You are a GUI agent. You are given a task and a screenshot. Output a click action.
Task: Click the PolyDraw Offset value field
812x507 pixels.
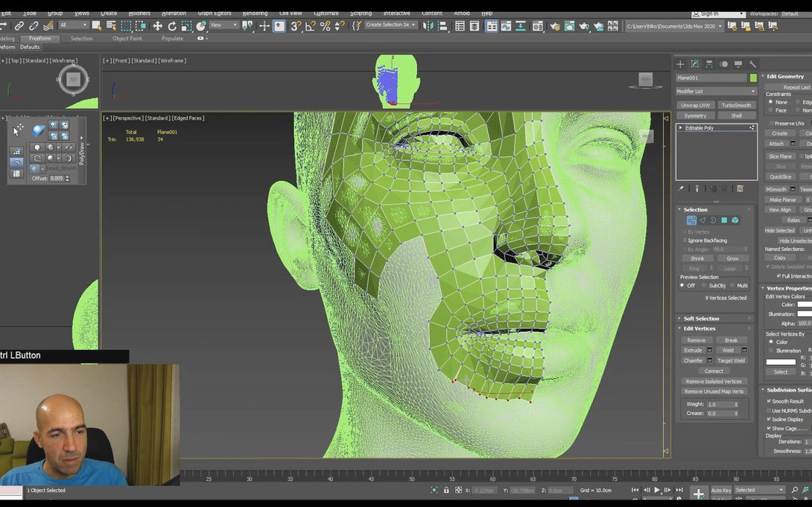(57, 179)
